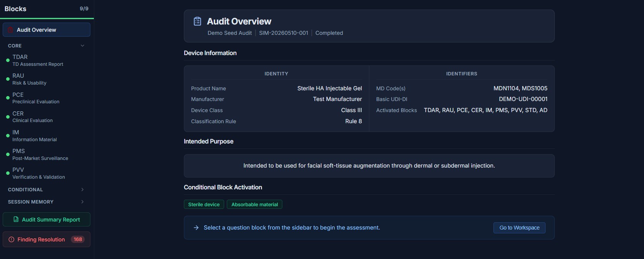
Task: Click the activated blocks list value
Action: 485,110
